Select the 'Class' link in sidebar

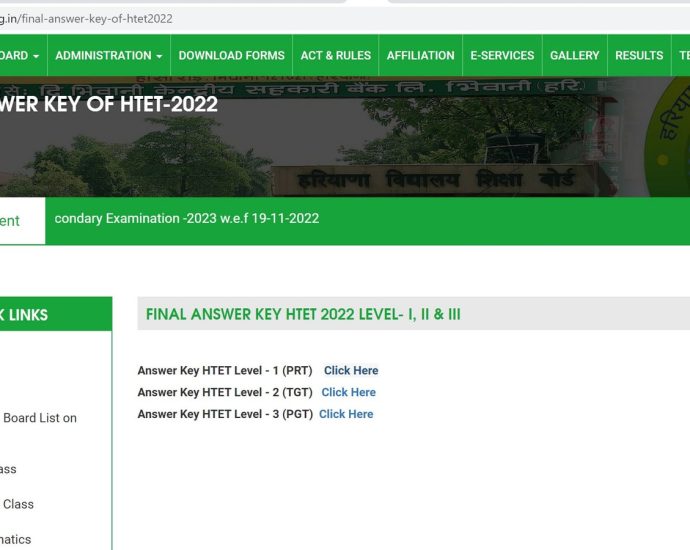(x=18, y=505)
